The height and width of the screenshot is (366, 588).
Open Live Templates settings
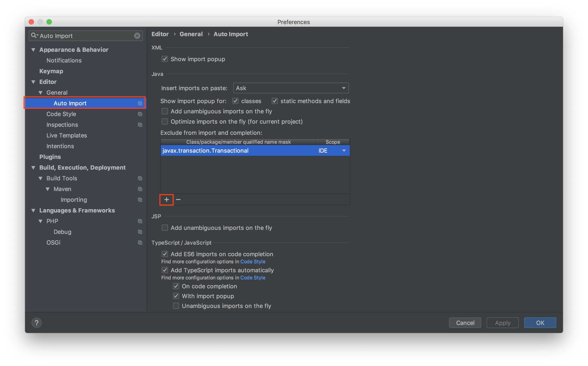coord(67,135)
